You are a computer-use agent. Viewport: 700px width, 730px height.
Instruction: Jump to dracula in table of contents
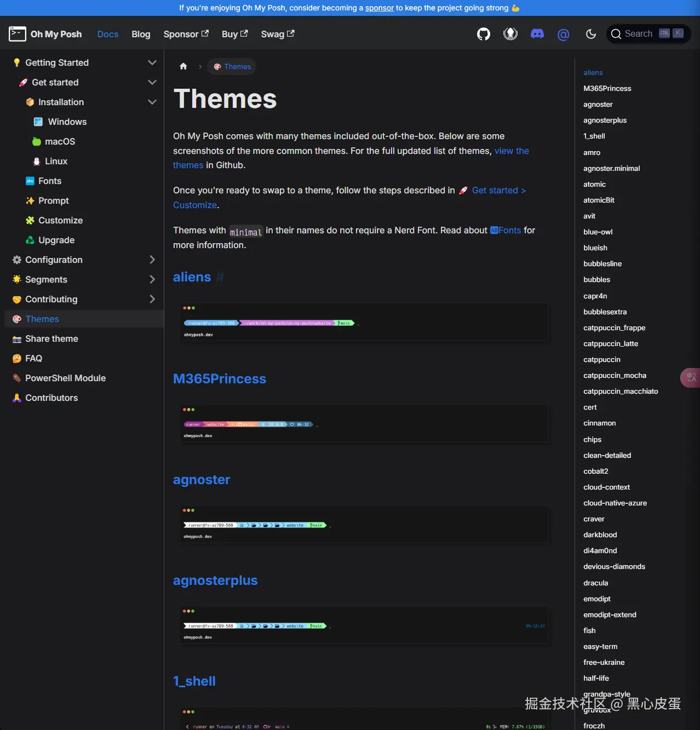(595, 583)
